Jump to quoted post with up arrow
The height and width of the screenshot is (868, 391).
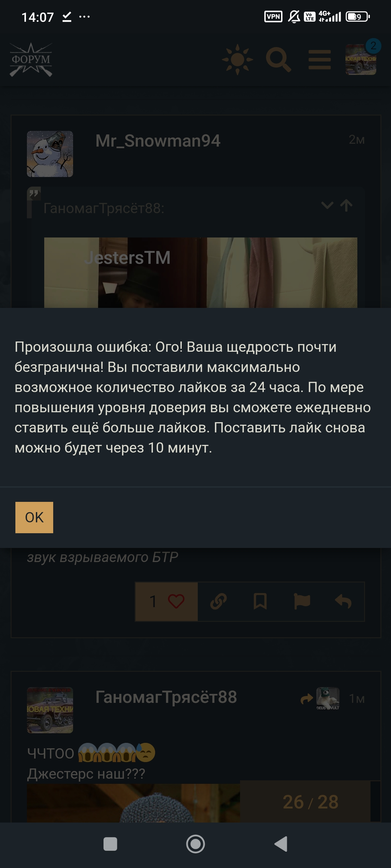tap(346, 205)
